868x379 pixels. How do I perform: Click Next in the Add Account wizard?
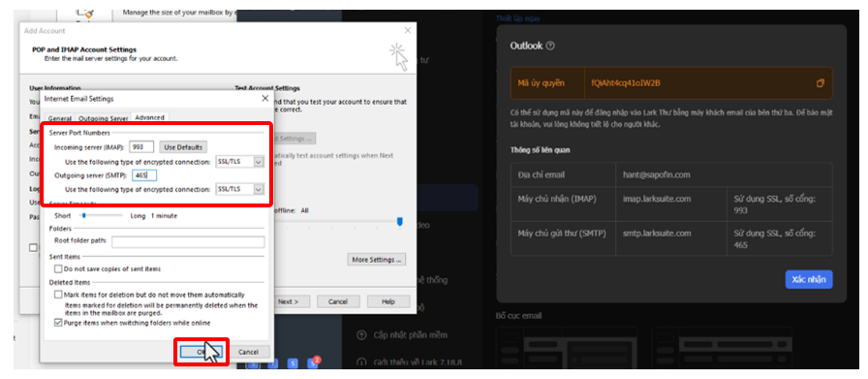click(x=288, y=302)
